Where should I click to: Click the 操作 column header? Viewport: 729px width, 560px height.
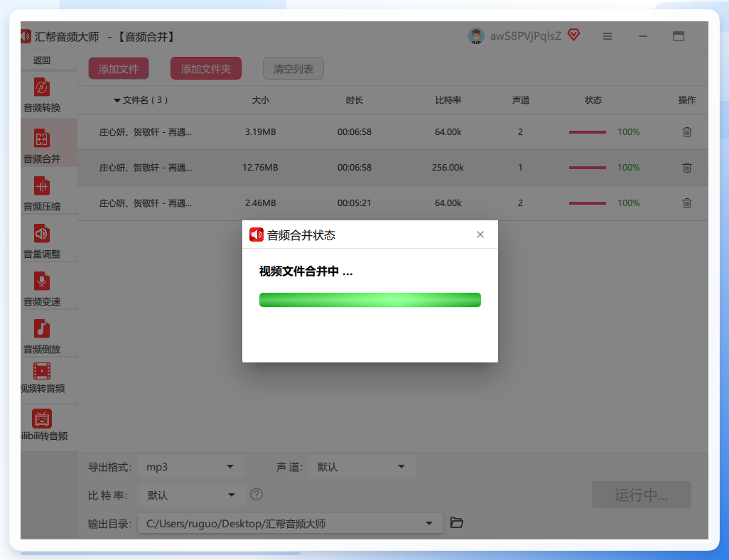[686, 100]
